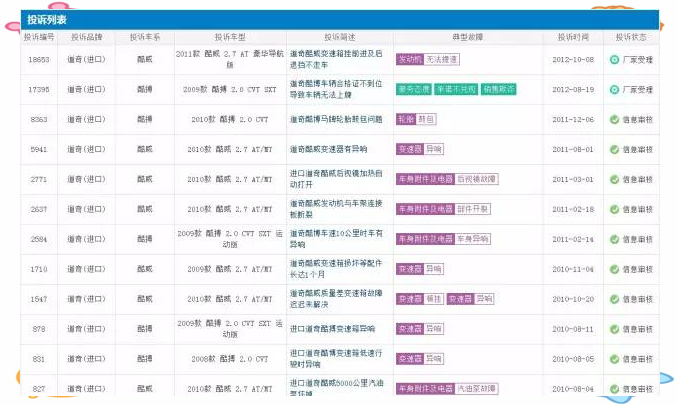Image resolution: width=677 pixels, height=405 pixels.
Task: Open complaint number 2637
Action: click(x=39, y=209)
